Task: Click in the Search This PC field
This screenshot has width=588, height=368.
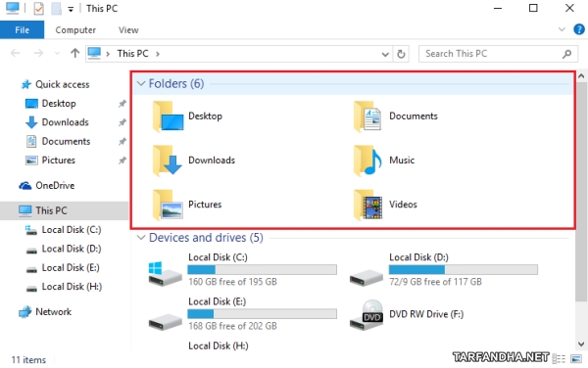Action: point(498,54)
